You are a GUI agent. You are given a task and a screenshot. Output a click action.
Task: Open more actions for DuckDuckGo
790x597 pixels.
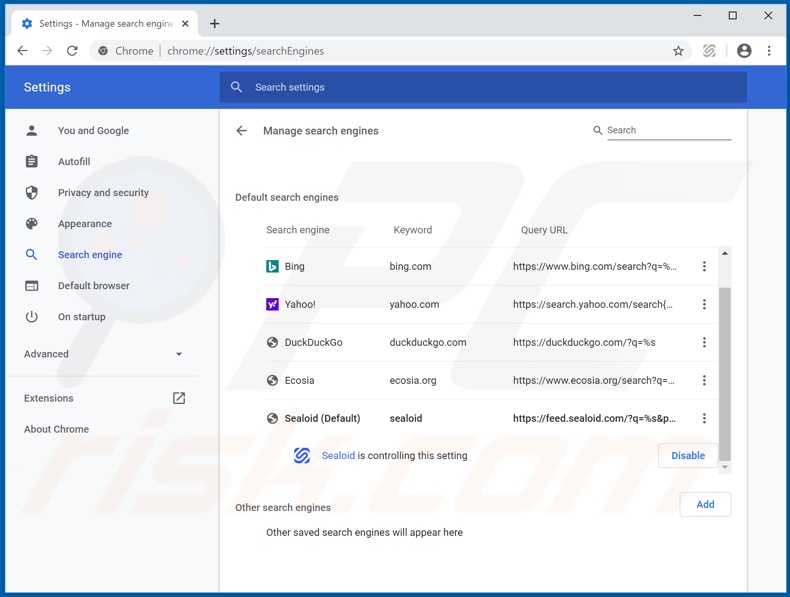(x=704, y=343)
